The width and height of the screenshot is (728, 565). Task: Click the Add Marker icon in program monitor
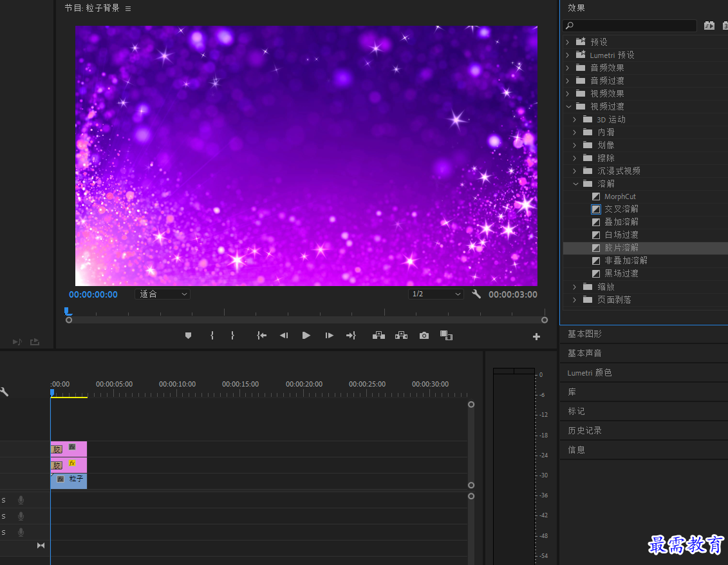(188, 336)
